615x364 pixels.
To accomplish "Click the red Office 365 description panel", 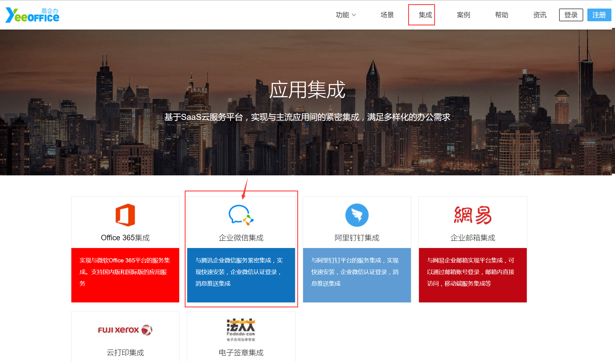I will tap(125, 275).
